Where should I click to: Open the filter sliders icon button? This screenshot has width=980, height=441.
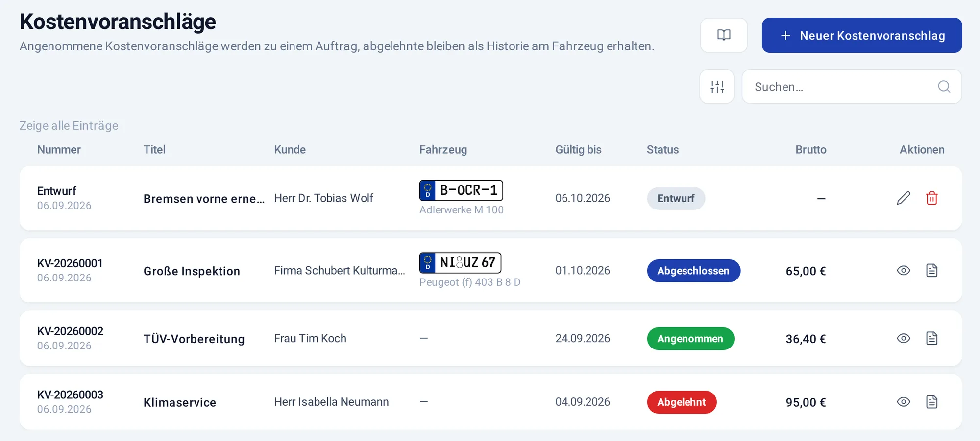coord(717,87)
